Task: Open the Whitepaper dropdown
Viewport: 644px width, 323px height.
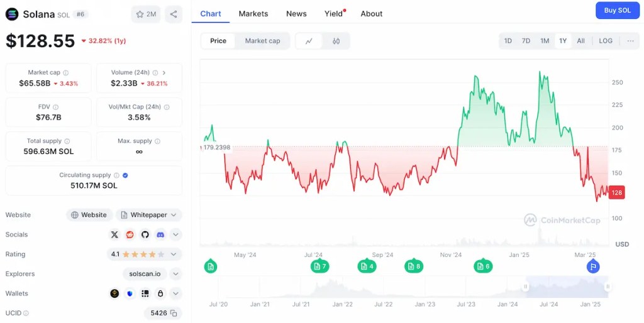Action: [150, 215]
